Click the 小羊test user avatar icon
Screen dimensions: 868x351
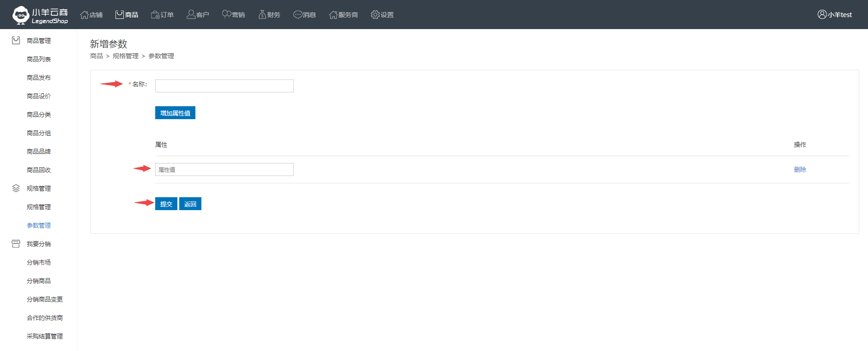pyautogui.click(x=822, y=15)
